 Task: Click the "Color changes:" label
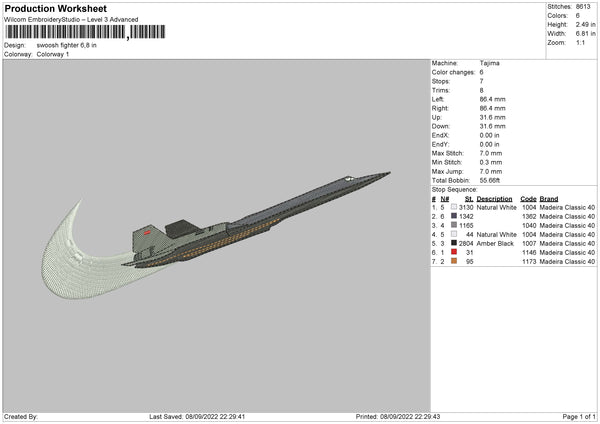click(453, 72)
